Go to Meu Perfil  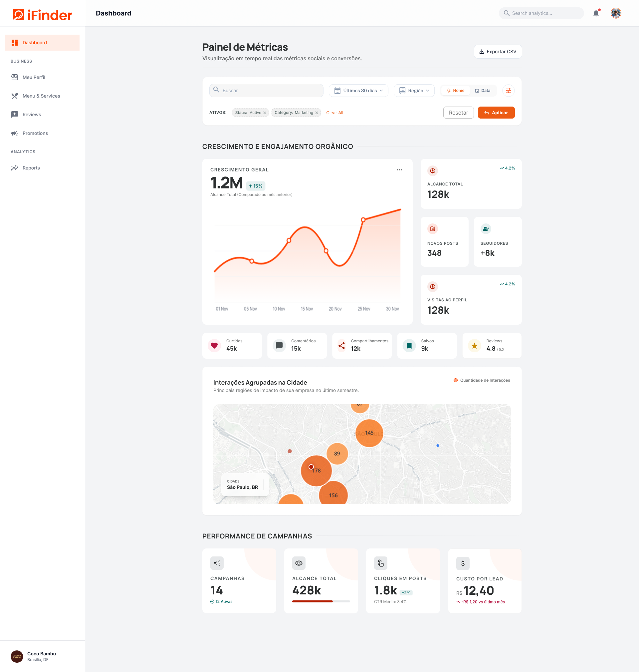(x=43, y=77)
